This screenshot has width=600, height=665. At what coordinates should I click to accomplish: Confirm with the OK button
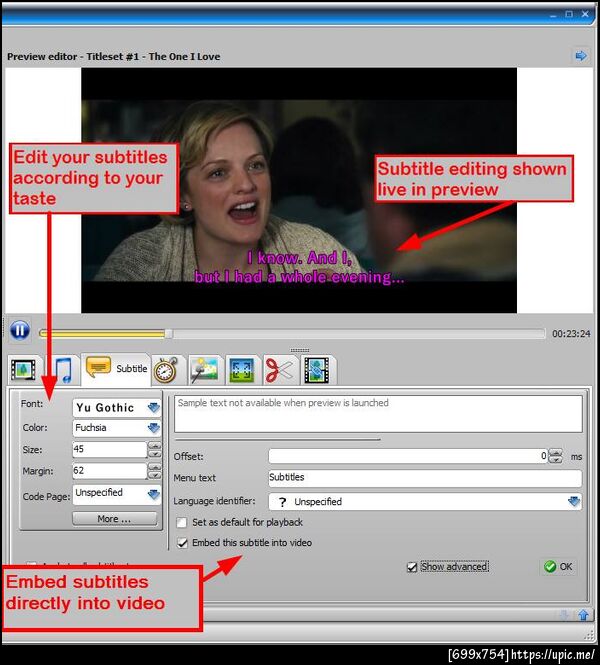pyautogui.click(x=558, y=567)
